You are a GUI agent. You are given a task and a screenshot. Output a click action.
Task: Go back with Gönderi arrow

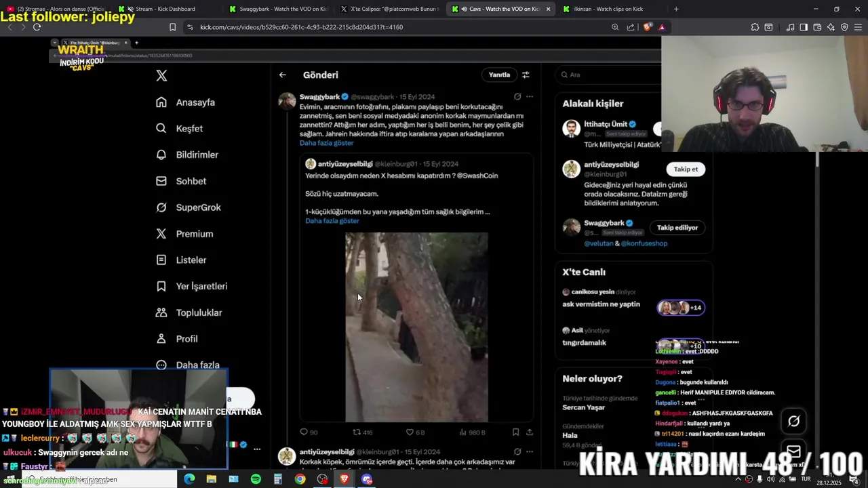(283, 75)
